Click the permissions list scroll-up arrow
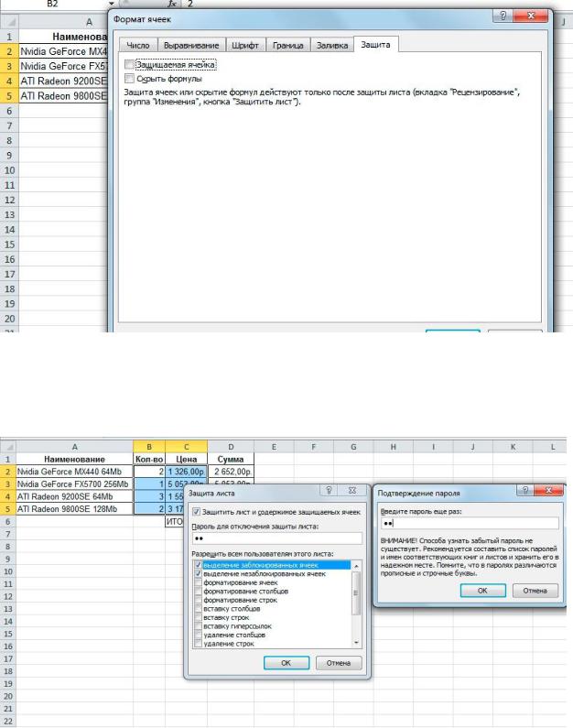The height and width of the screenshot is (728, 573). pyautogui.click(x=356, y=566)
